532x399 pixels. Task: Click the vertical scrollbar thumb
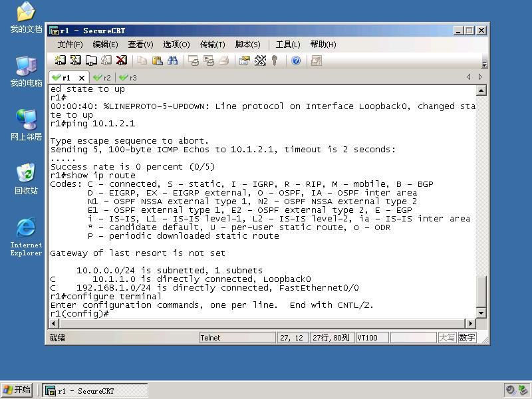(x=481, y=291)
